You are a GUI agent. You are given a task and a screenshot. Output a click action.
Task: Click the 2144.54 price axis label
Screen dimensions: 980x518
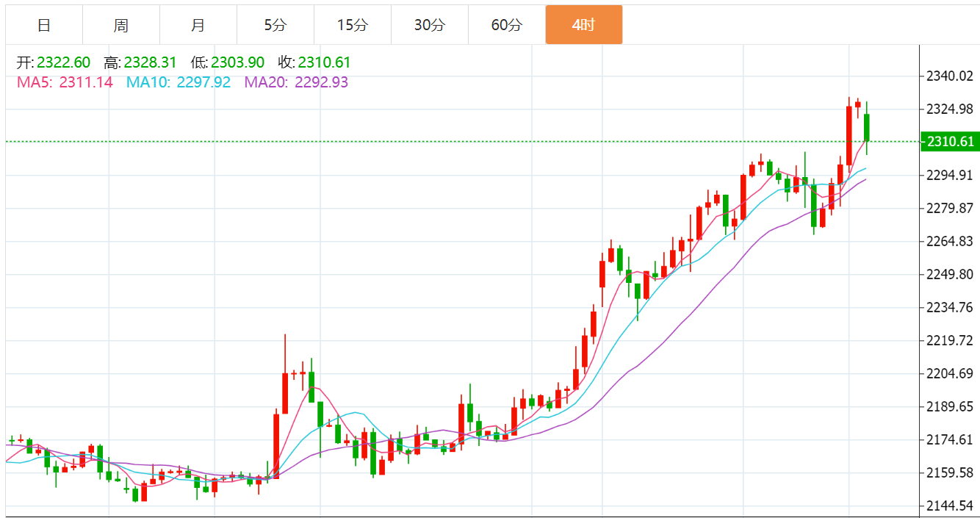pos(950,506)
